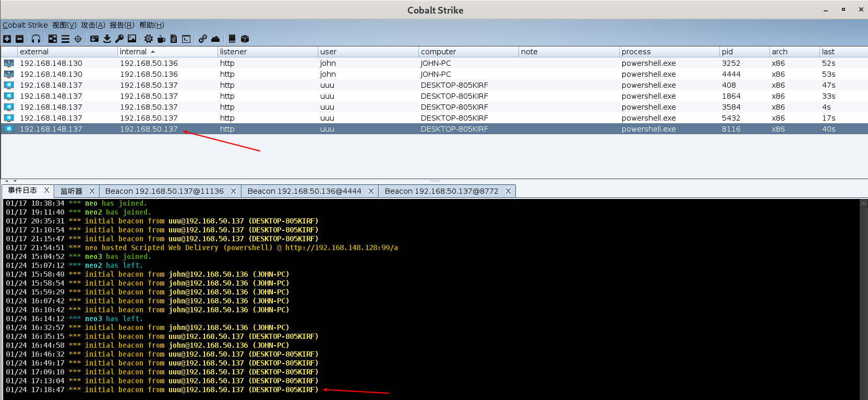Switch to the Pivot Graph view icon
This screenshot has width=868, height=400.
point(53,39)
